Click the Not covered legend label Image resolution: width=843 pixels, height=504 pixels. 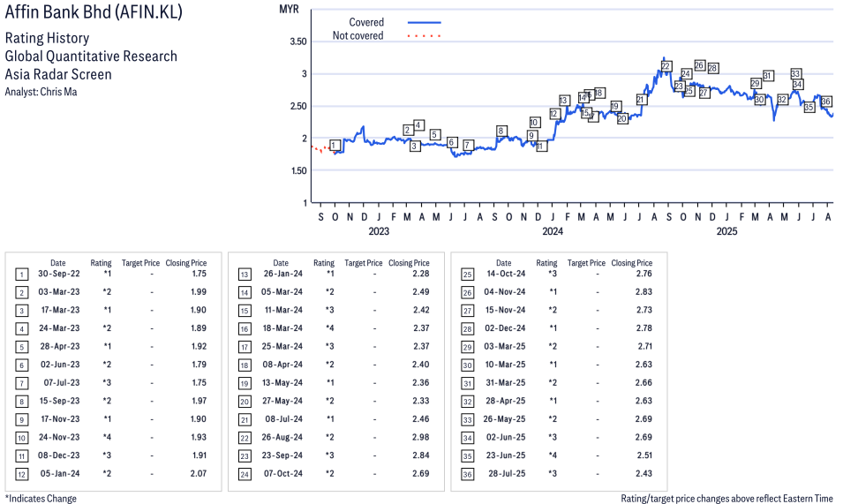point(358,35)
